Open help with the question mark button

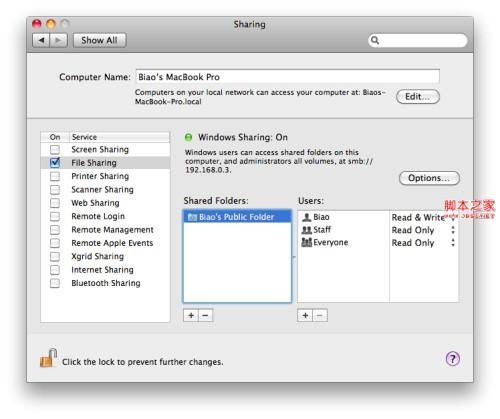click(453, 359)
